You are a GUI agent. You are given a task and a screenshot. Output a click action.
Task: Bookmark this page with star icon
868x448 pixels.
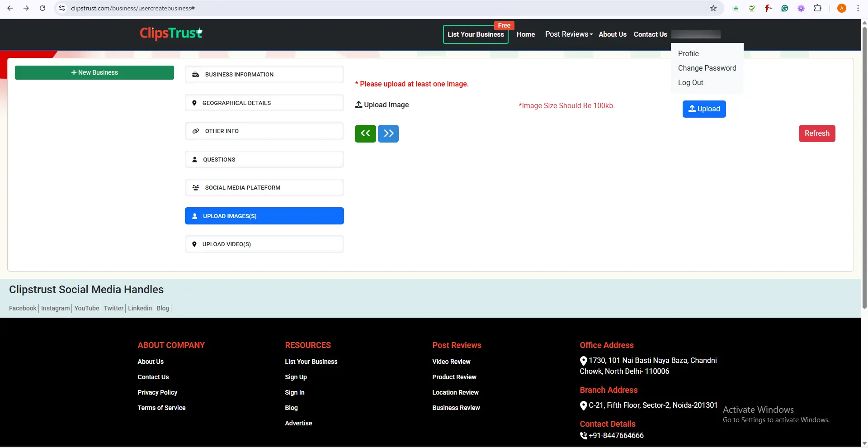coord(713,8)
